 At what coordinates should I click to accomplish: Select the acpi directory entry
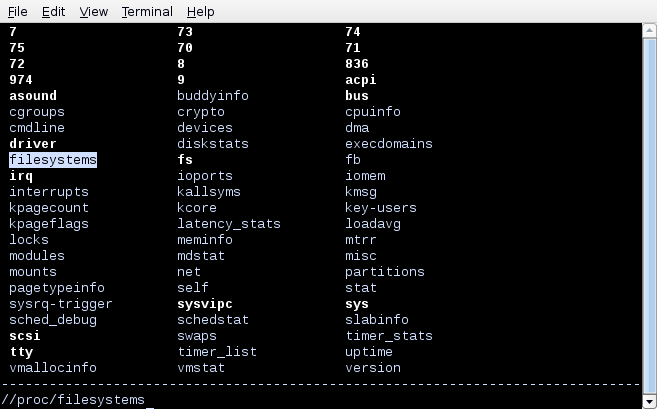(360, 80)
